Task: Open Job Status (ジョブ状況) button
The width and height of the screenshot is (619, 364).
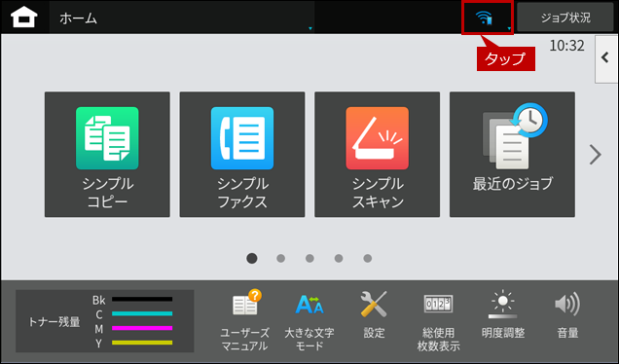Action: [565, 18]
